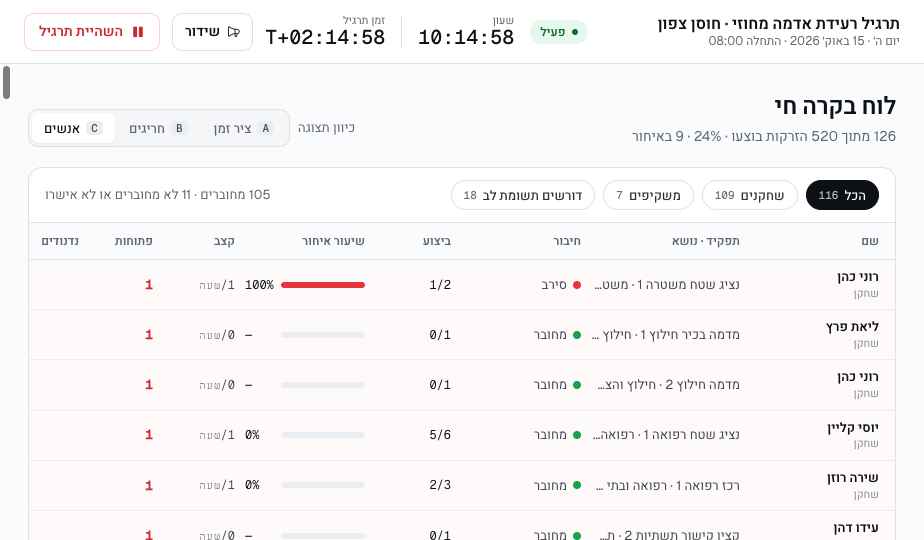Click the לוח בקרה חי heading

click(836, 107)
